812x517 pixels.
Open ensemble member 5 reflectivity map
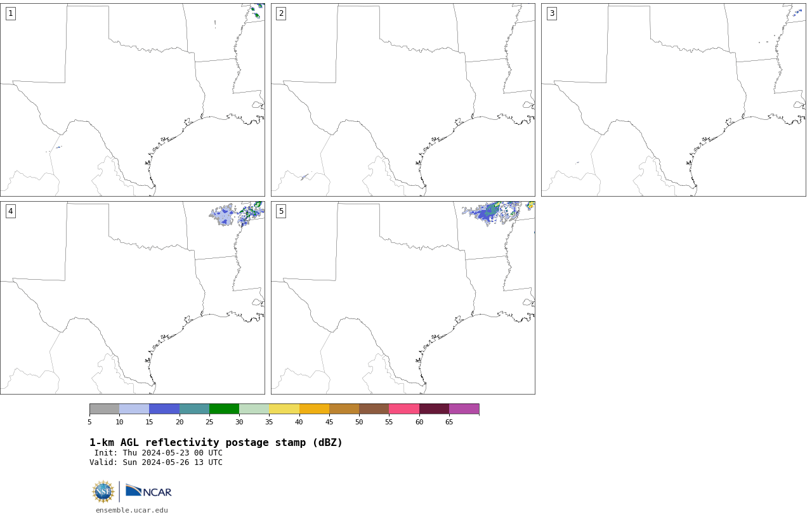point(403,298)
